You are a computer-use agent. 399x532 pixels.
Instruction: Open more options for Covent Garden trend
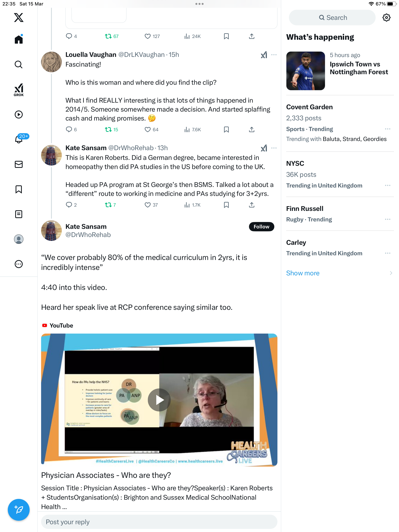[x=388, y=129]
